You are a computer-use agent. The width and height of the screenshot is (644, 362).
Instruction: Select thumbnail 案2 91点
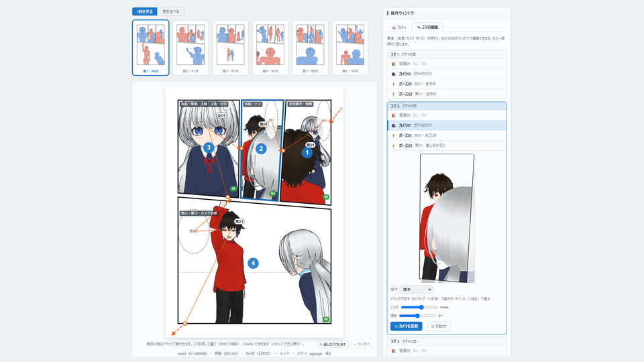(191, 48)
